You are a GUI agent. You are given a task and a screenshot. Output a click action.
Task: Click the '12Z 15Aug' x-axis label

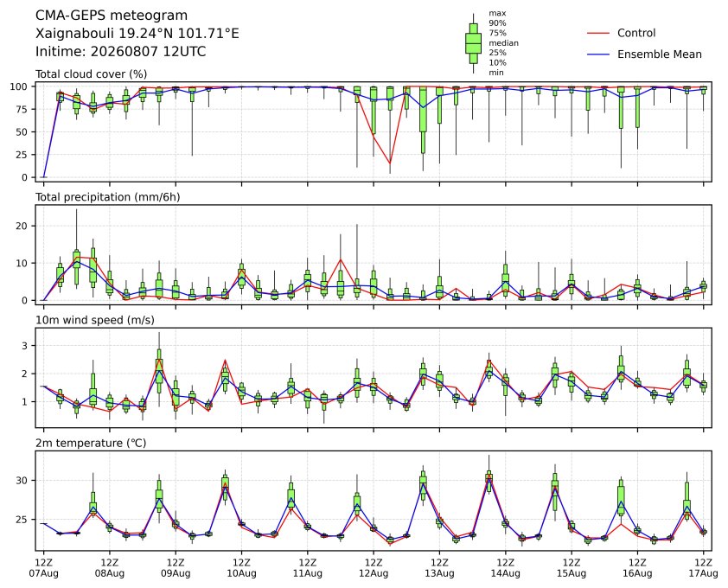tap(571, 568)
